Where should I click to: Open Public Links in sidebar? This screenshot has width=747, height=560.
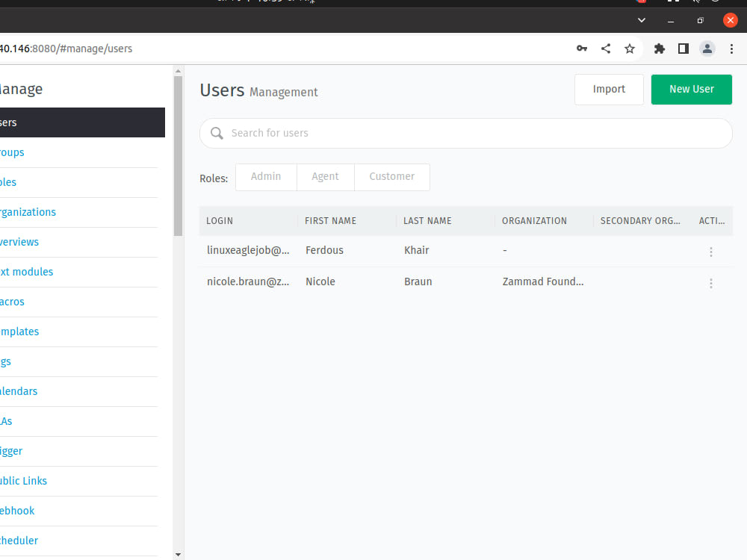(78, 481)
